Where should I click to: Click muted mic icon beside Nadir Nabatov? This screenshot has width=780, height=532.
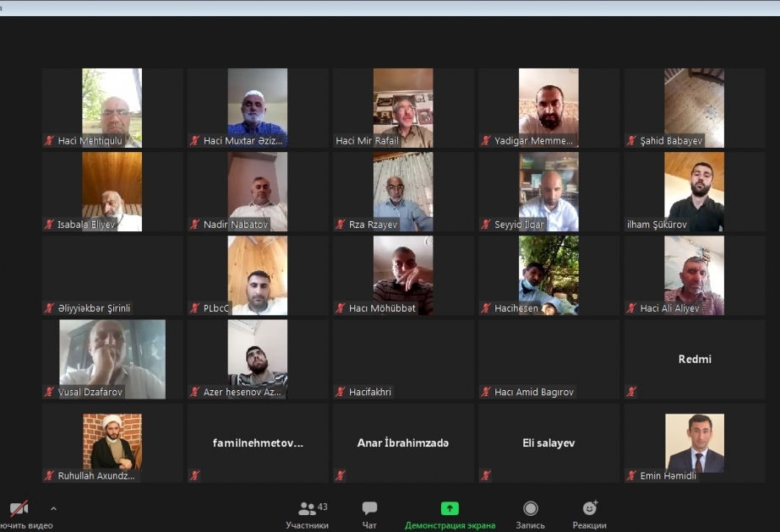pos(194,225)
